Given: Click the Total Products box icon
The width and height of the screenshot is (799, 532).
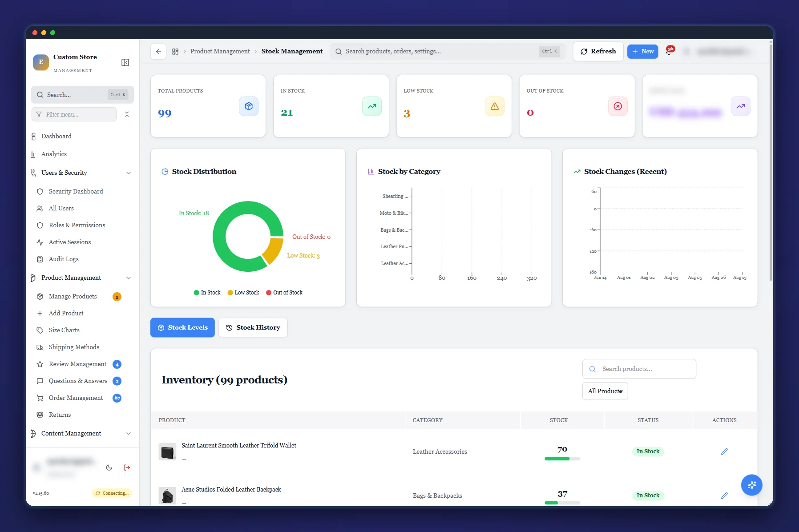Looking at the screenshot, I should pos(249,106).
